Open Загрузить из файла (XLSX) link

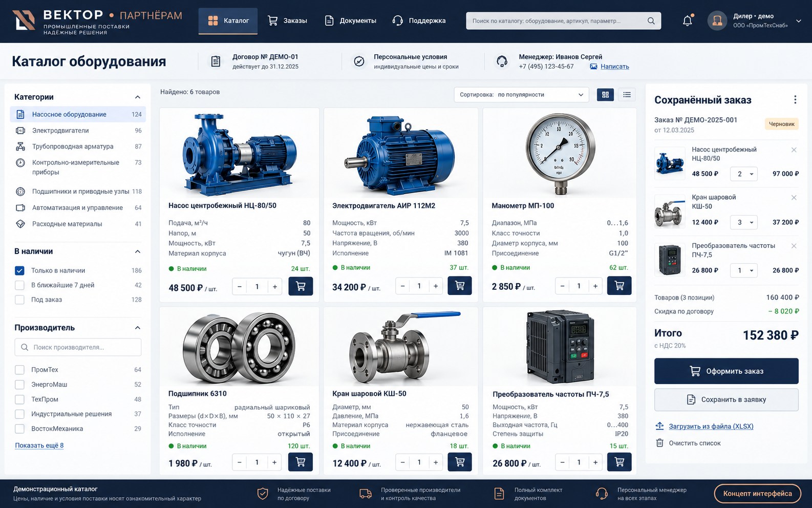point(711,426)
